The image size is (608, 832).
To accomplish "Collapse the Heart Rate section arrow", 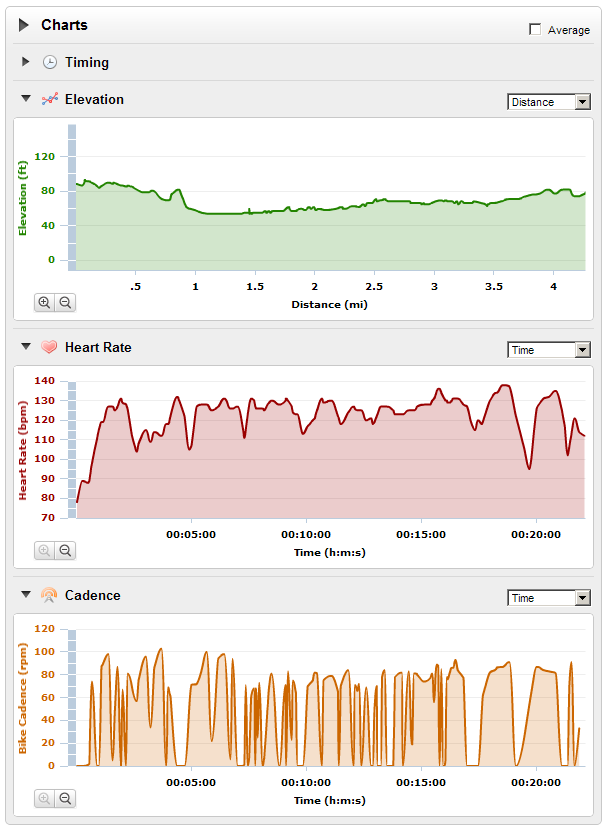I will pyautogui.click(x=26, y=347).
